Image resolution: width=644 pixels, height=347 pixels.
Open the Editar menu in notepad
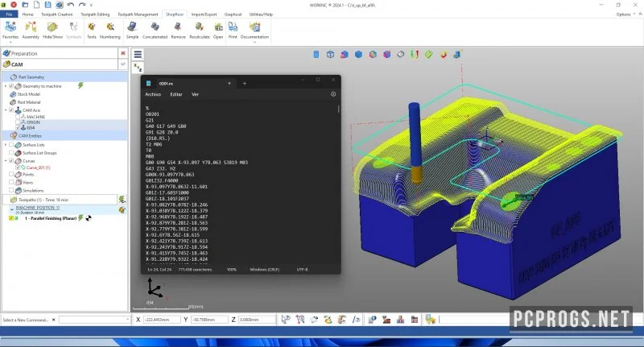click(176, 94)
